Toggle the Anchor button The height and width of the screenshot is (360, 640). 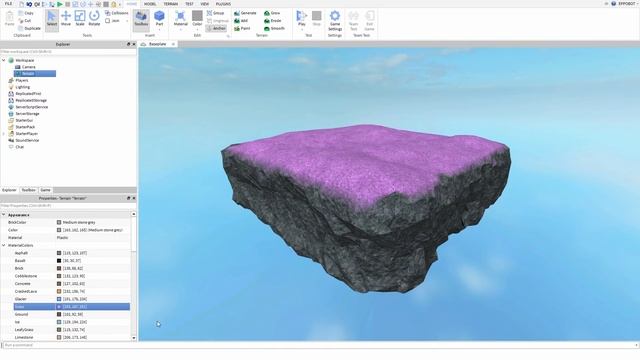click(216, 28)
